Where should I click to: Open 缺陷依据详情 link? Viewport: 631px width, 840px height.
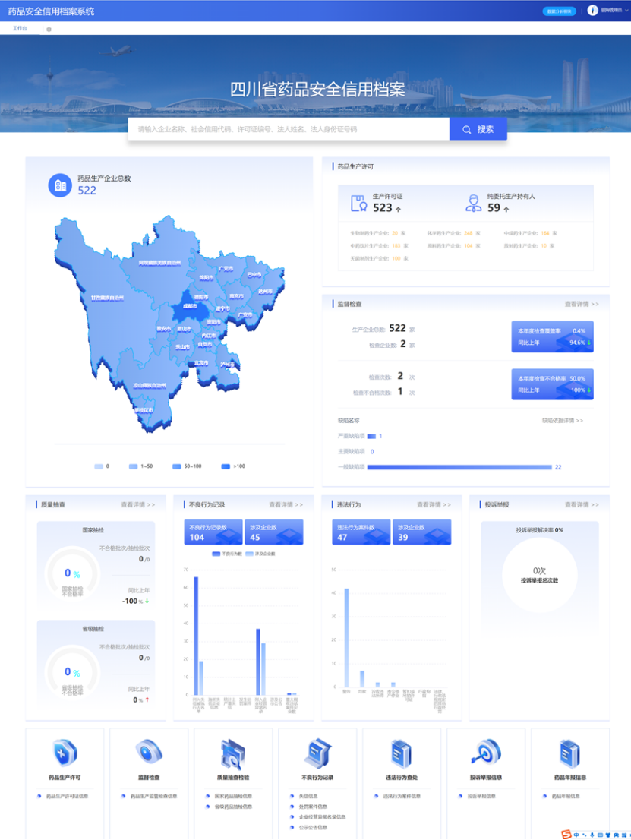(563, 421)
